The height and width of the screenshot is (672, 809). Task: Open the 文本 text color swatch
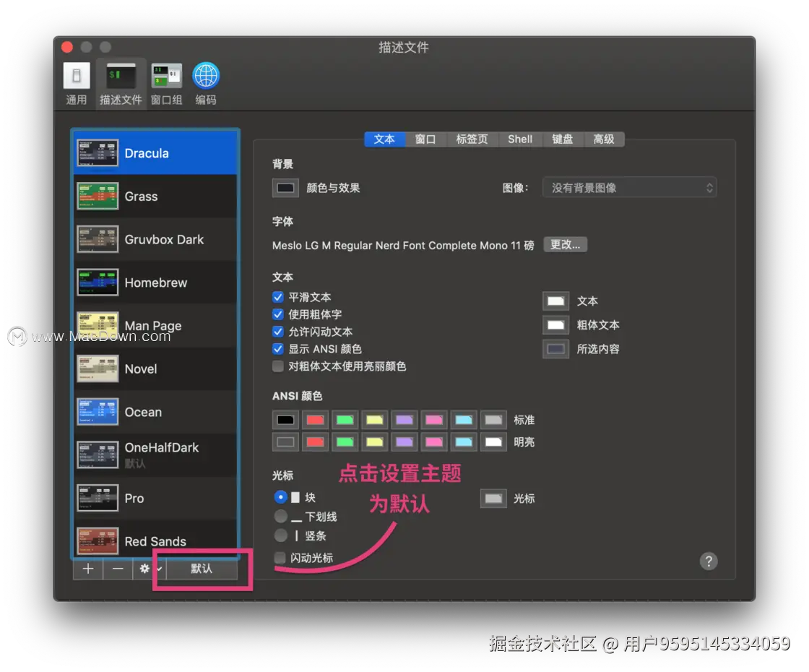(555, 301)
